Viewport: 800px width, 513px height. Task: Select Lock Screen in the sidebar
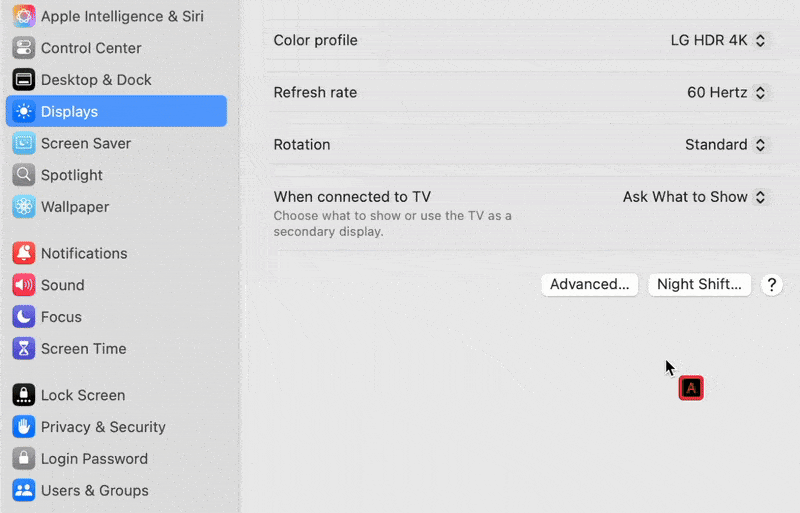click(x=82, y=395)
